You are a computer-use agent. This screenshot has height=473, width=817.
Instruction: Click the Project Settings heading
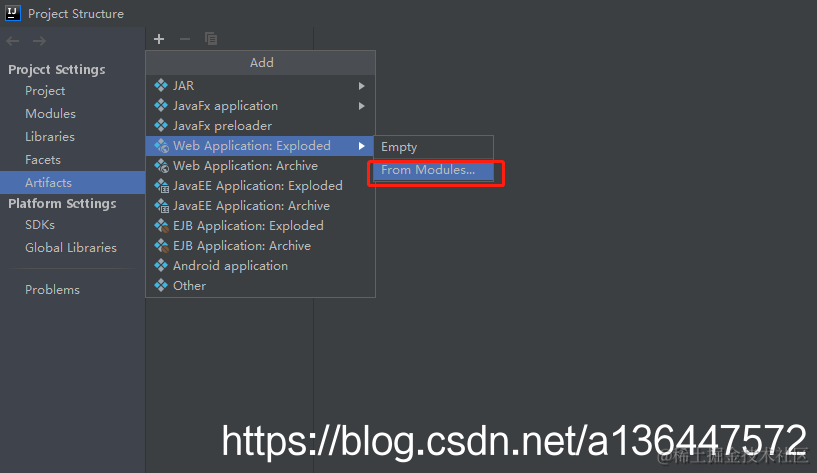57,69
